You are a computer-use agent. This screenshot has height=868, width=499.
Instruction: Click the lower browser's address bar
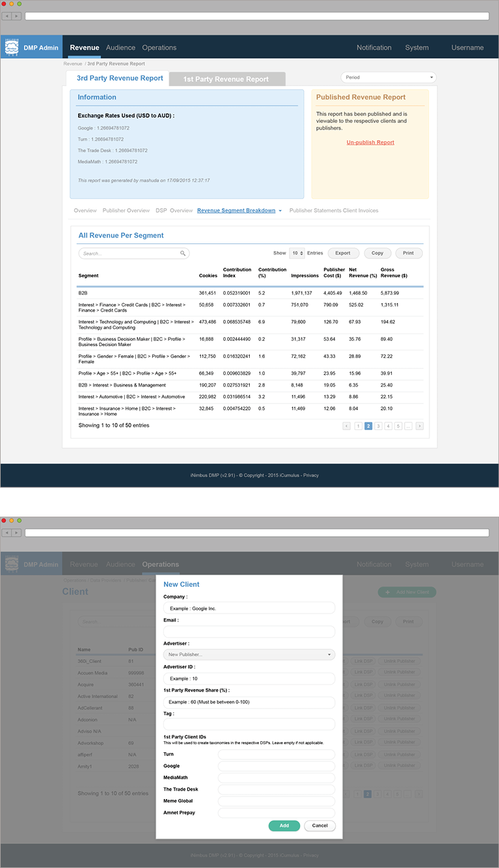point(256,532)
